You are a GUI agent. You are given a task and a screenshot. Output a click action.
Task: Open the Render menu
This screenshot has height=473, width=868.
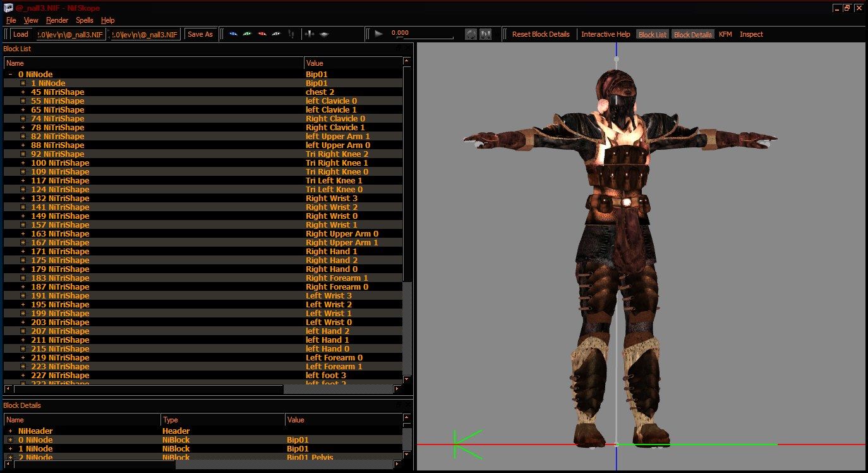click(x=57, y=20)
